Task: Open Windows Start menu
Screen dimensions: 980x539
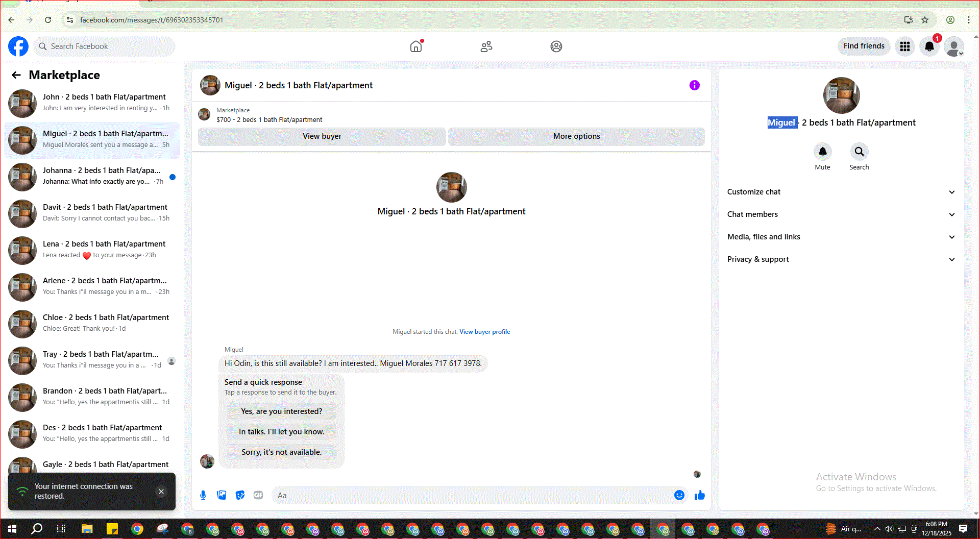Action: (12, 529)
